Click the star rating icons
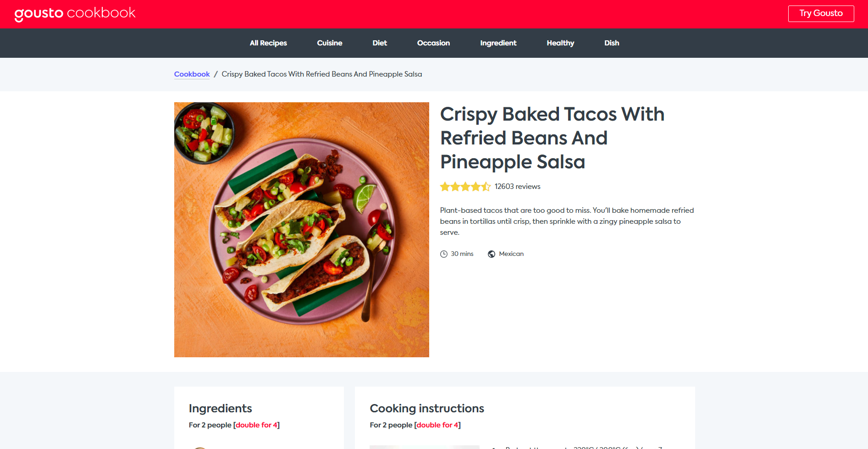Viewport: 868px width, 449px height. 465,187
